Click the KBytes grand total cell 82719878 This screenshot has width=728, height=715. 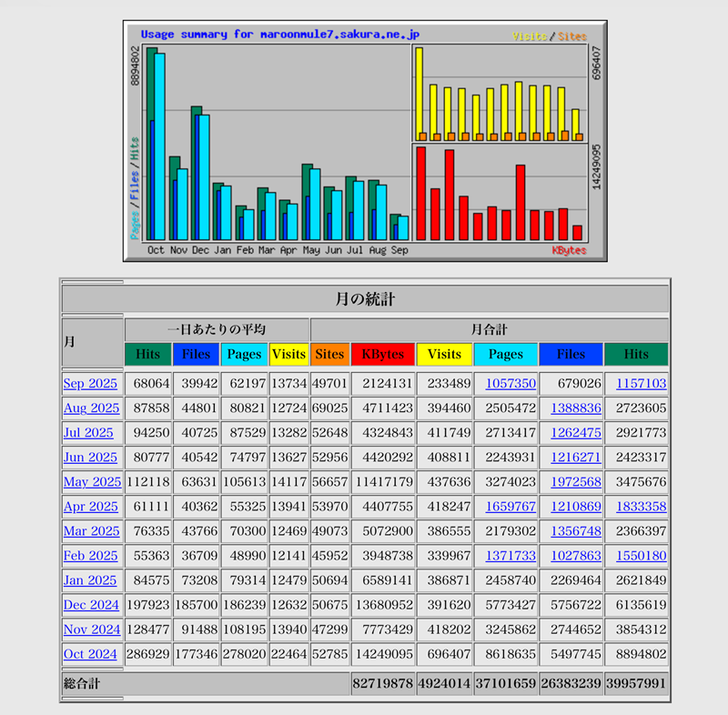pyautogui.click(x=383, y=682)
